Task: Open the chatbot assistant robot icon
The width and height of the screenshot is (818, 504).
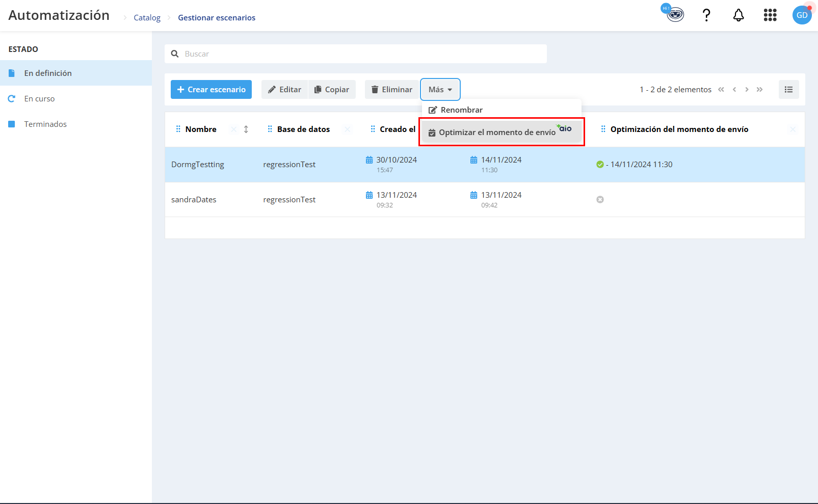Action: pyautogui.click(x=675, y=15)
